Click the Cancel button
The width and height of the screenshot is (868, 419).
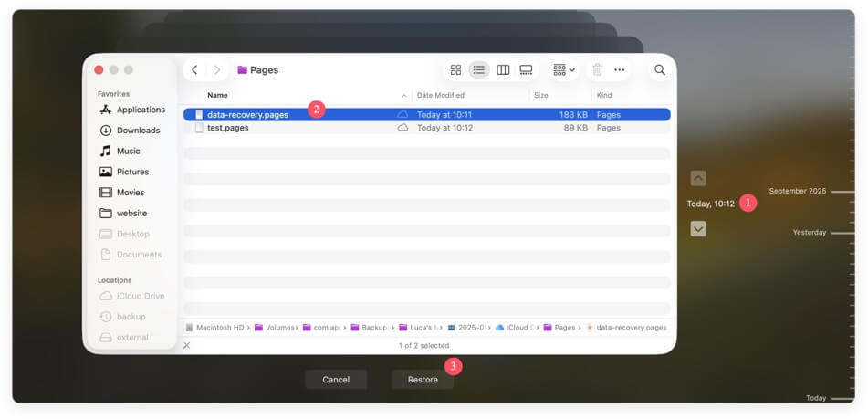coord(336,380)
